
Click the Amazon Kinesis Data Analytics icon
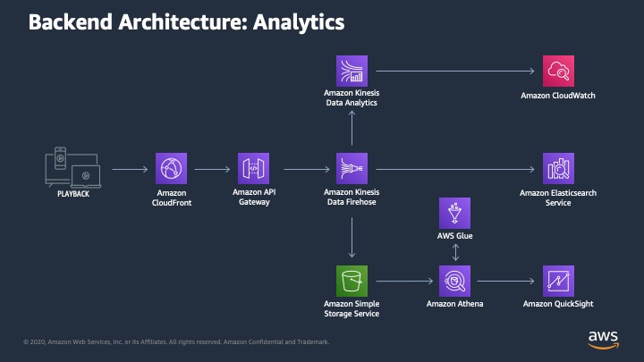352,71
